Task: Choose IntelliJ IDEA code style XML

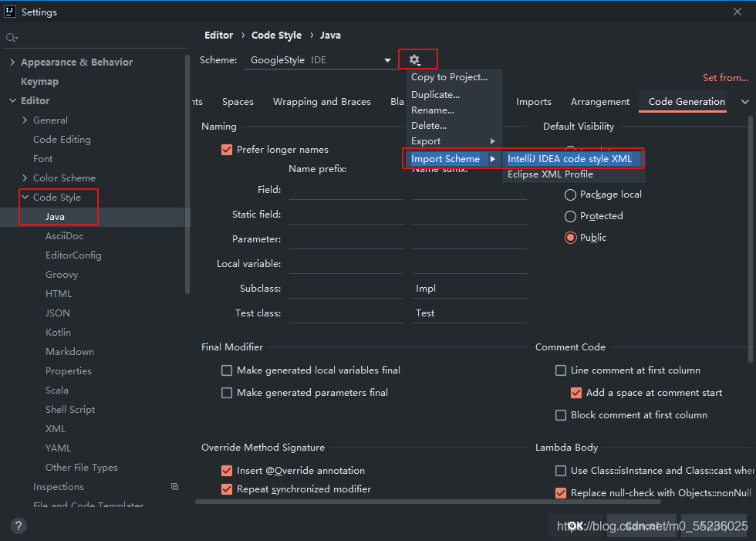Action: (572, 158)
